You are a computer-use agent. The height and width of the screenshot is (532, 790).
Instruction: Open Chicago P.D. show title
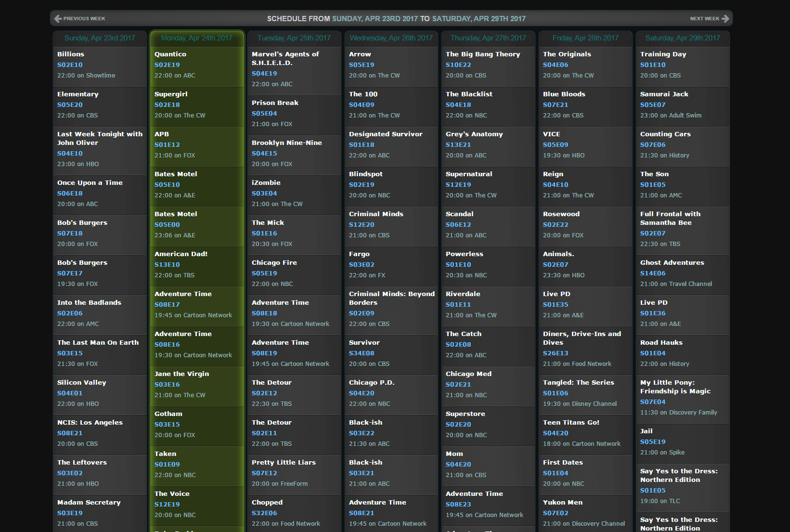[x=372, y=383]
